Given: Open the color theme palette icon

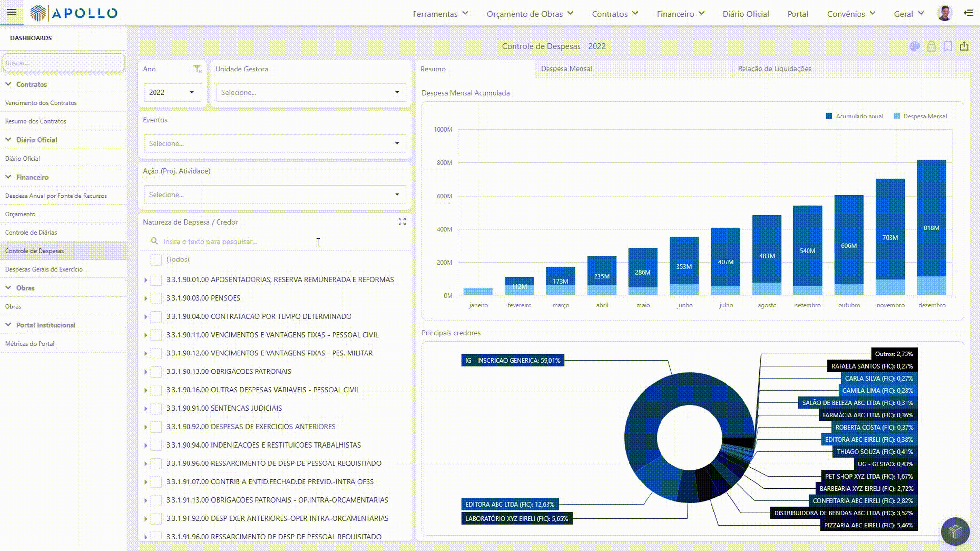Looking at the screenshot, I should click(915, 46).
